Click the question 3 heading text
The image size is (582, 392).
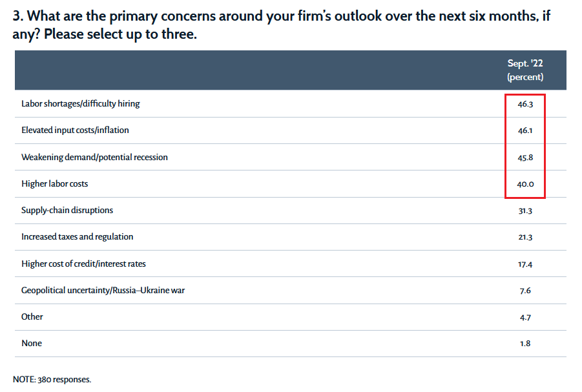[281, 25]
